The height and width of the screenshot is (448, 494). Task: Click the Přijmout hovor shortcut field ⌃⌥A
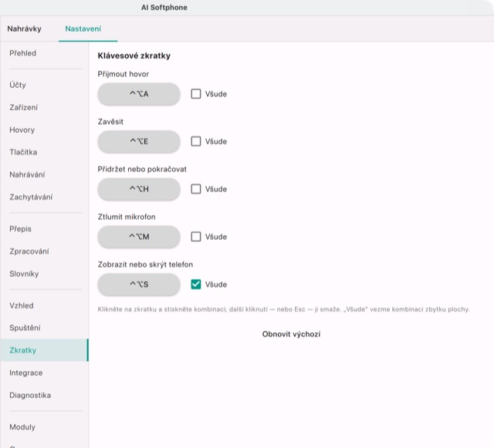point(139,94)
